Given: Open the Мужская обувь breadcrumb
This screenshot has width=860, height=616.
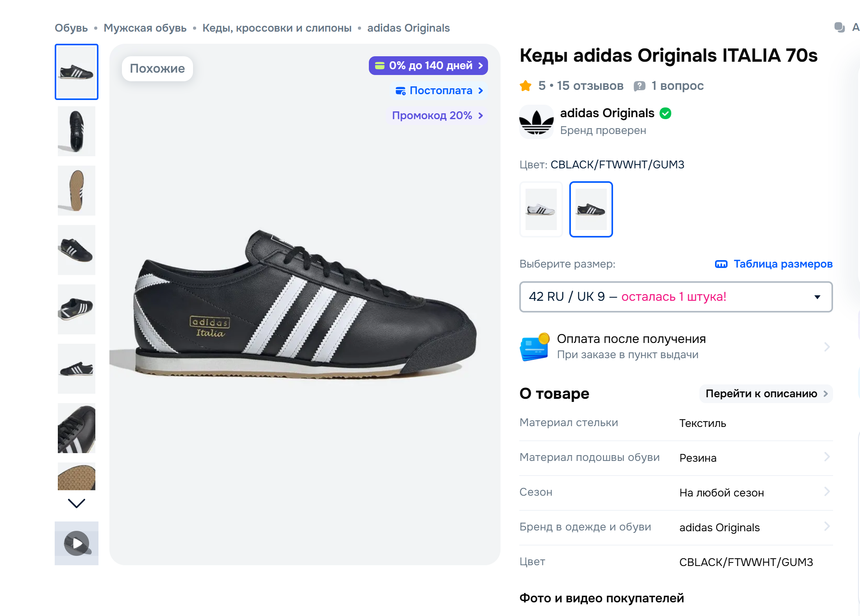Looking at the screenshot, I should [x=145, y=28].
